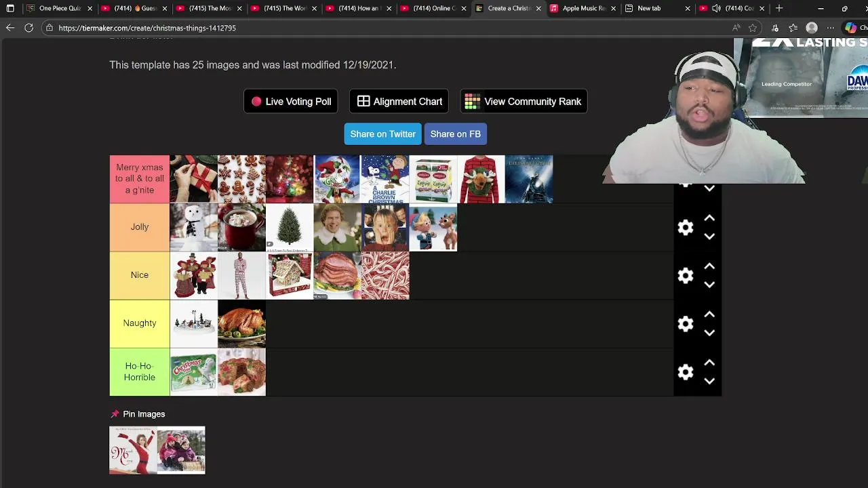Select the Elf movie image

tap(337, 227)
